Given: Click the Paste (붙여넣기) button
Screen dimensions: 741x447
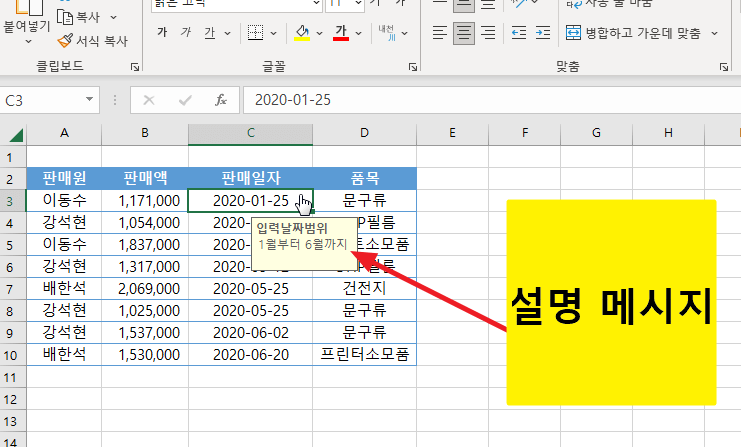Looking at the screenshot, I should point(26,17).
